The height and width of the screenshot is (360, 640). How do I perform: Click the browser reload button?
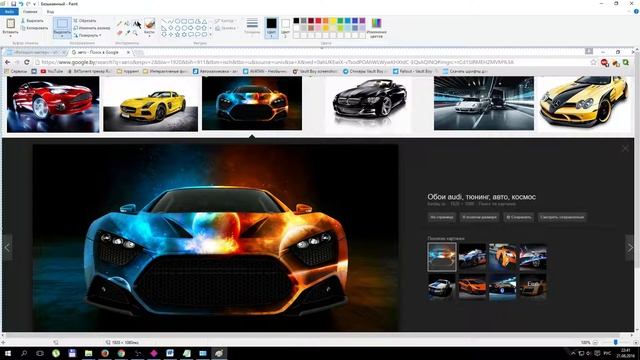(x=27, y=62)
